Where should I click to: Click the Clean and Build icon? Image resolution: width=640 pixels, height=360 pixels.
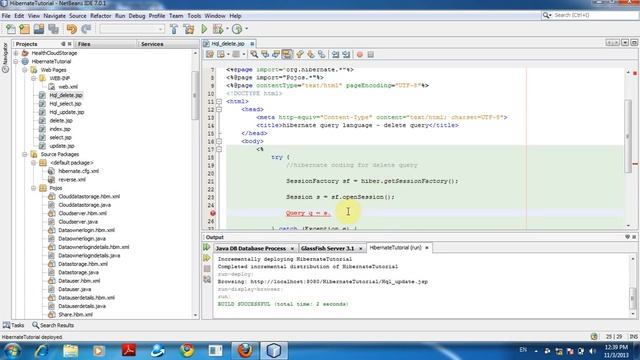[189, 29]
